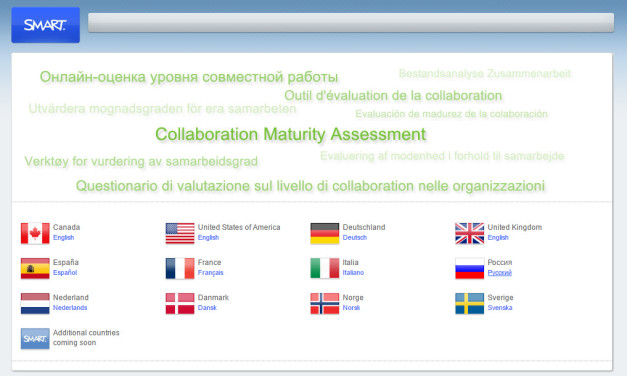The image size is (627, 376).
Task: Select the Россия flag icon
Action: (469, 268)
